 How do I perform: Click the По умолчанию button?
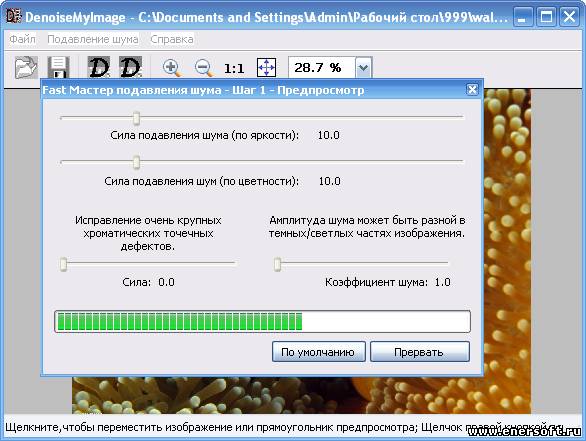point(318,352)
